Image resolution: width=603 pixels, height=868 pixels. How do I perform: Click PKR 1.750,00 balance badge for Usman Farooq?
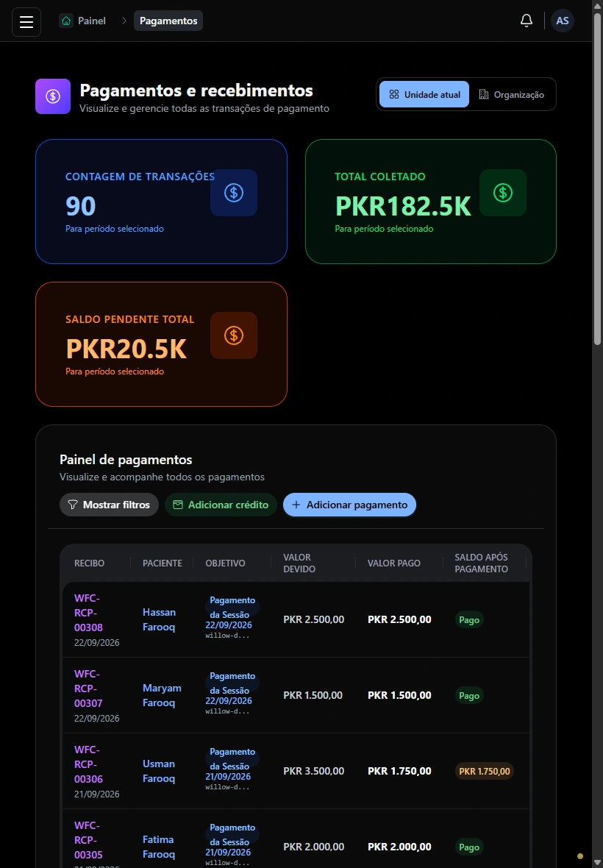[484, 771]
